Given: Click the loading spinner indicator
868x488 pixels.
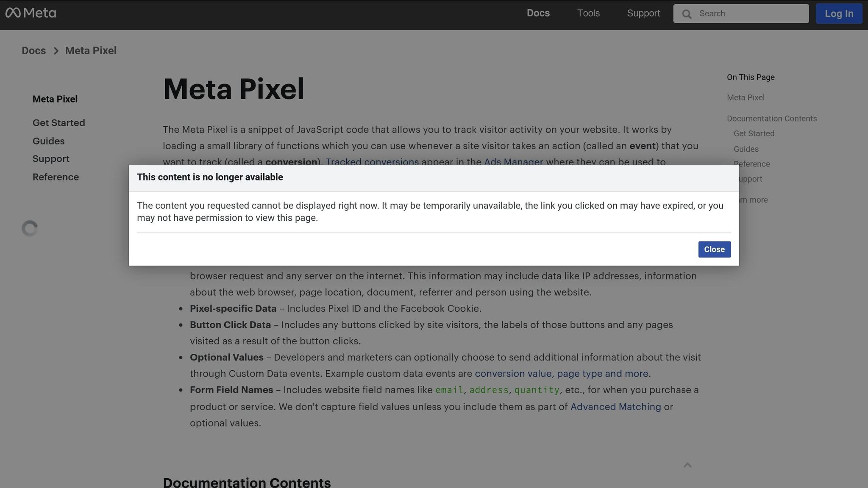Looking at the screenshot, I should [30, 228].
